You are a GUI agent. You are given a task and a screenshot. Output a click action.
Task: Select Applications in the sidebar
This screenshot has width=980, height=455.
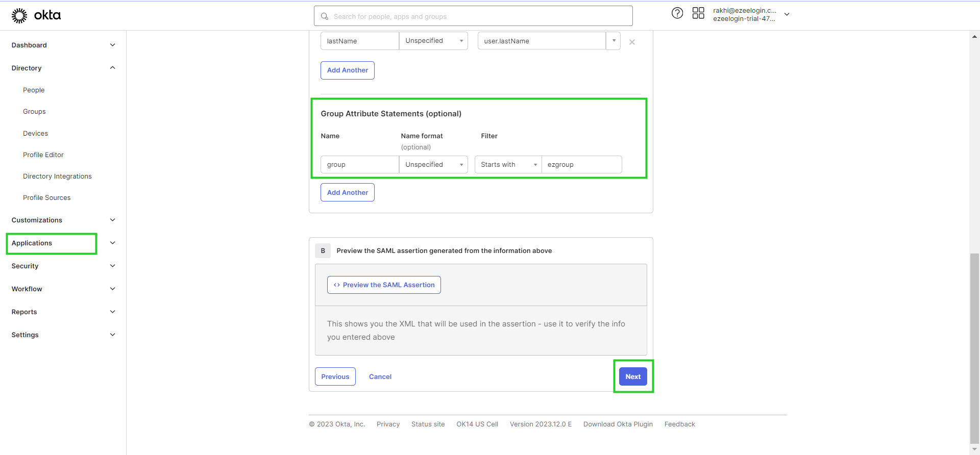[x=32, y=243]
